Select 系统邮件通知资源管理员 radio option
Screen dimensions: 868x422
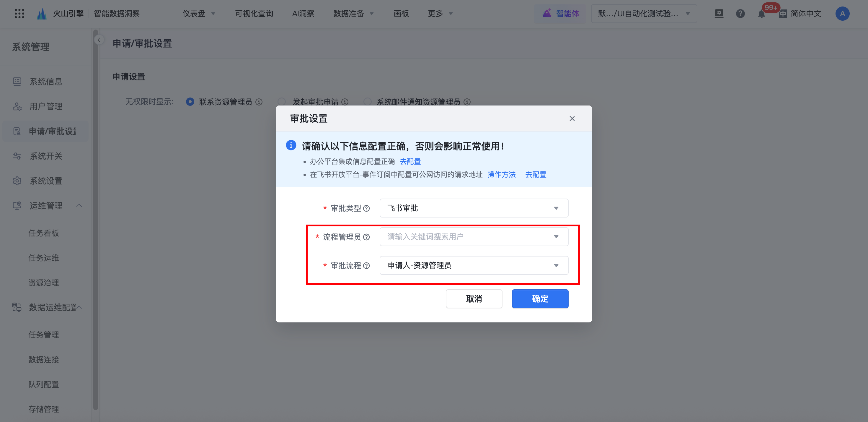[x=367, y=102]
